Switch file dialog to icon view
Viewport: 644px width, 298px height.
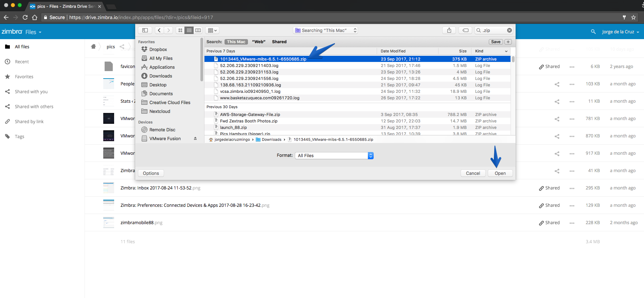[180, 30]
